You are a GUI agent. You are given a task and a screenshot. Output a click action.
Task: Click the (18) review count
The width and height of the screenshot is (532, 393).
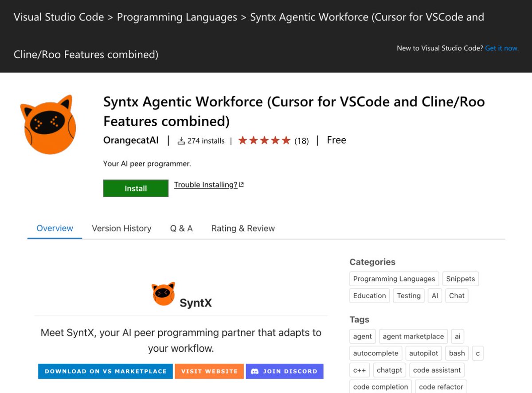coord(301,141)
